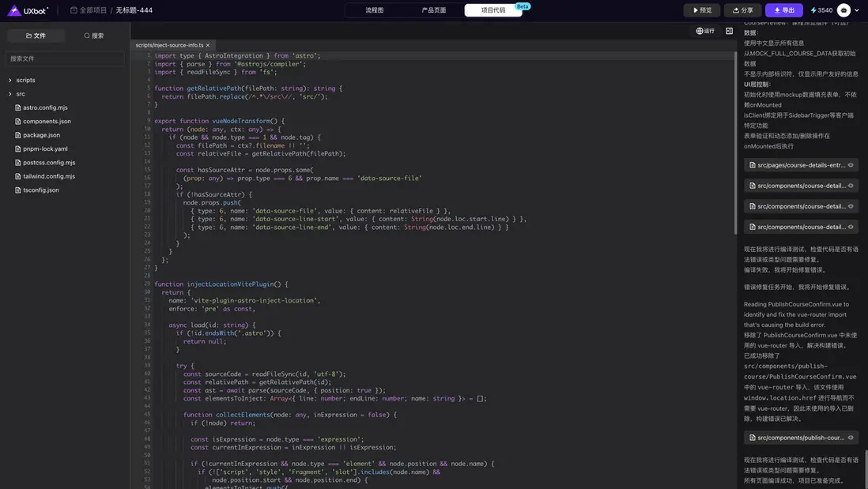Close the inject-source-info.ts tab
Screen dimensions: 868x489
tap(208, 46)
